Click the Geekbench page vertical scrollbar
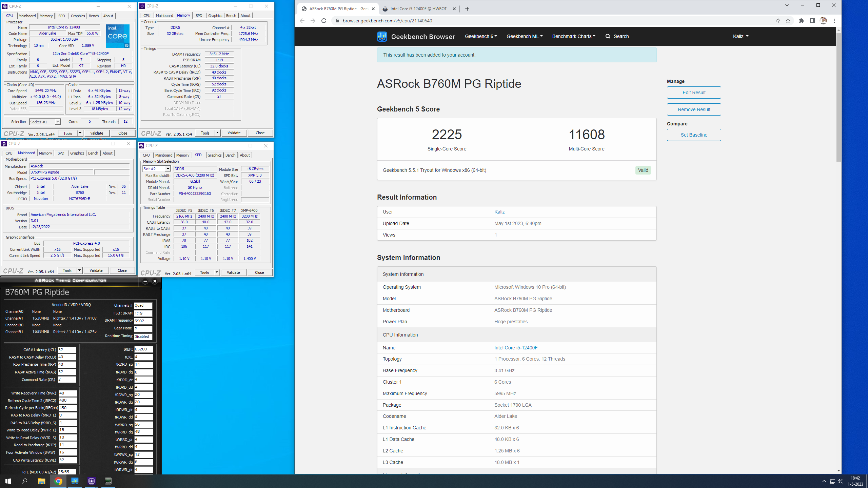The image size is (868, 488). pos(839,97)
